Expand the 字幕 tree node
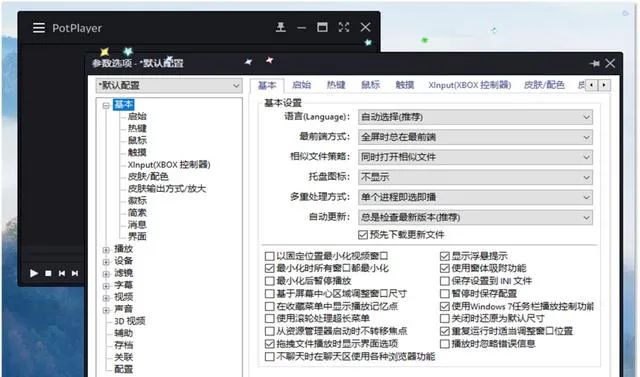This screenshot has width=640, height=377. (106, 286)
